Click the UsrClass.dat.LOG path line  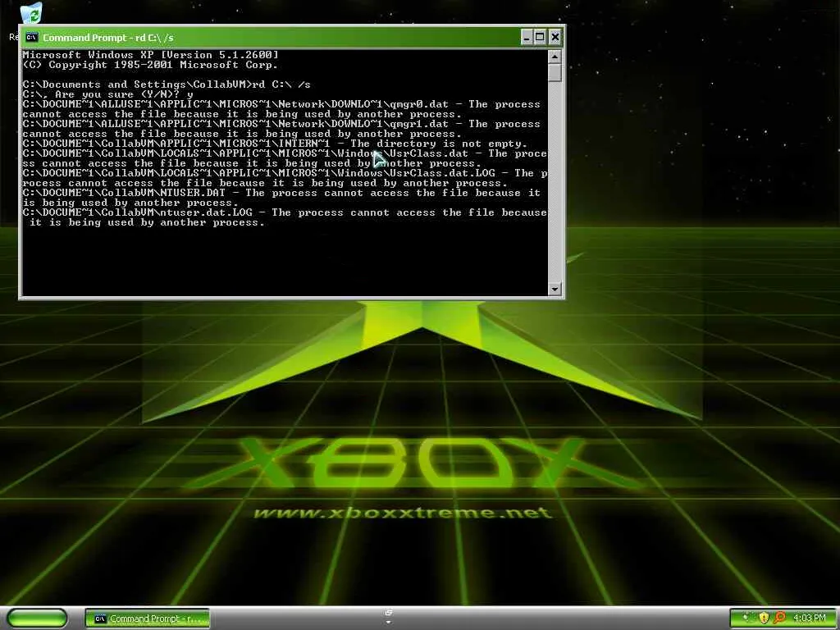285,178
